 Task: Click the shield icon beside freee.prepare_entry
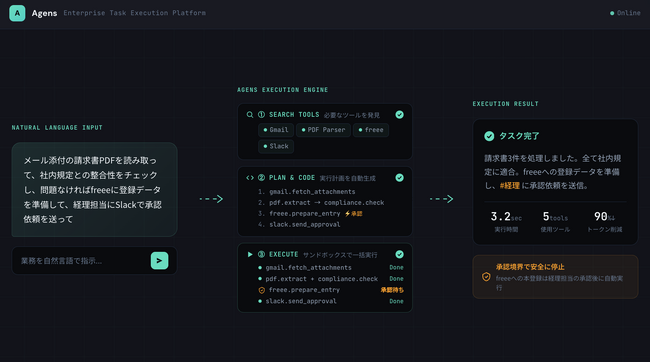(262, 290)
